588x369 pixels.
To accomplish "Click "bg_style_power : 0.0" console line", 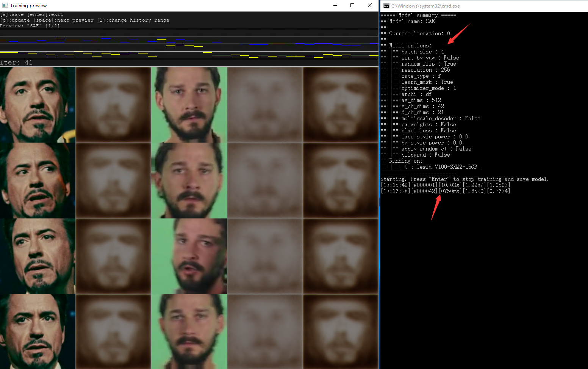I will [432, 143].
